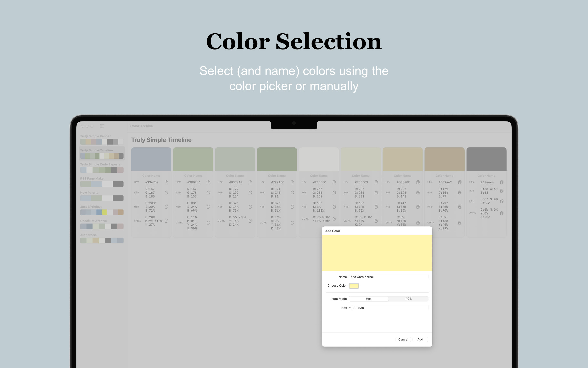Copy HEX value #93A7B9

coord(166,182)
